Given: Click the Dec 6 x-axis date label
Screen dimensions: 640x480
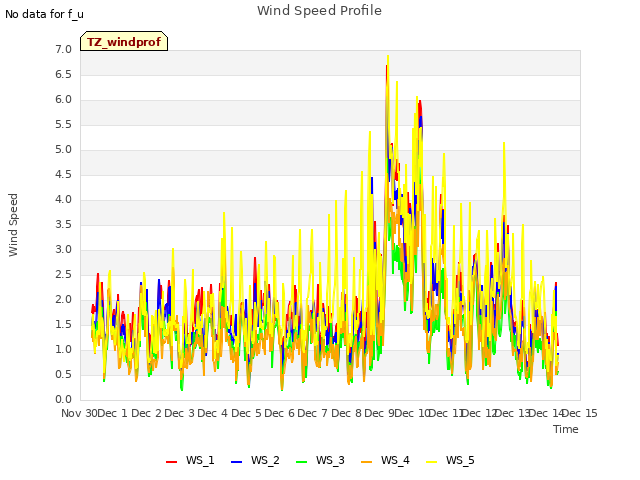Looking at the screenshot, I should click(280, 413).
